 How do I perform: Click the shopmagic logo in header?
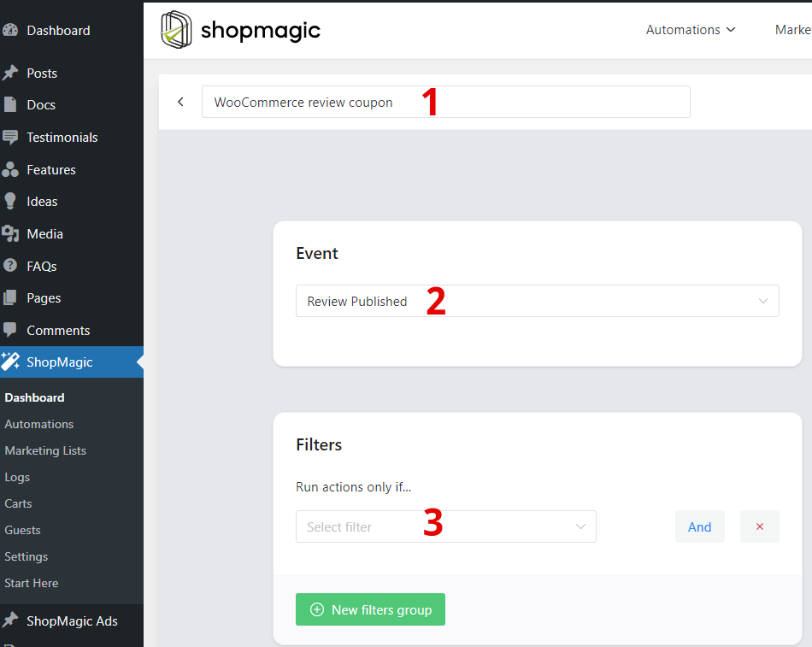pyautogui.click(x=240, y=30)
